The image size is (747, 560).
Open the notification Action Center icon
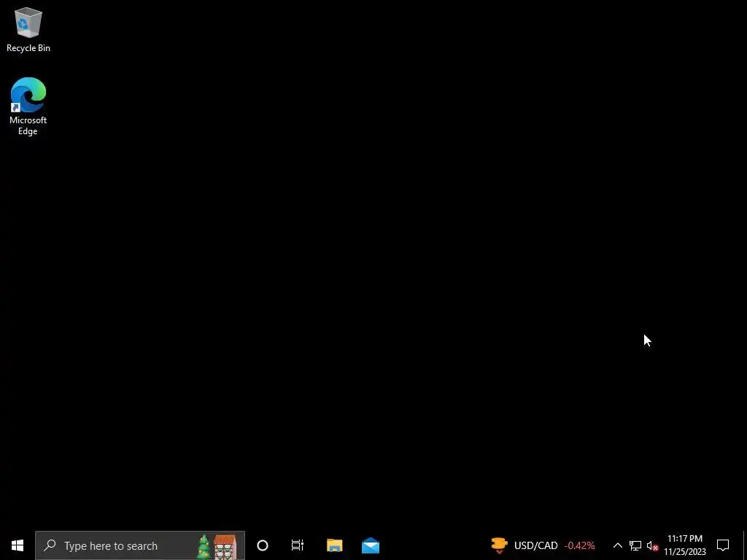723,545
